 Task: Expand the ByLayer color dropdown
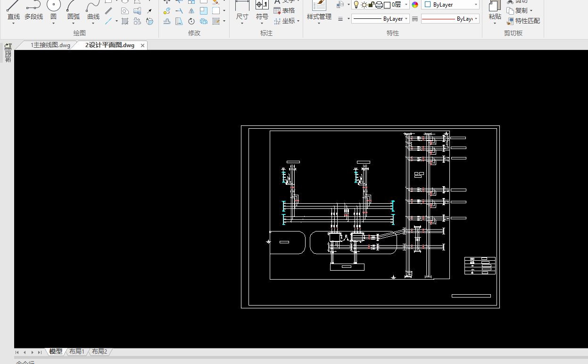click(x=476, y=5)
